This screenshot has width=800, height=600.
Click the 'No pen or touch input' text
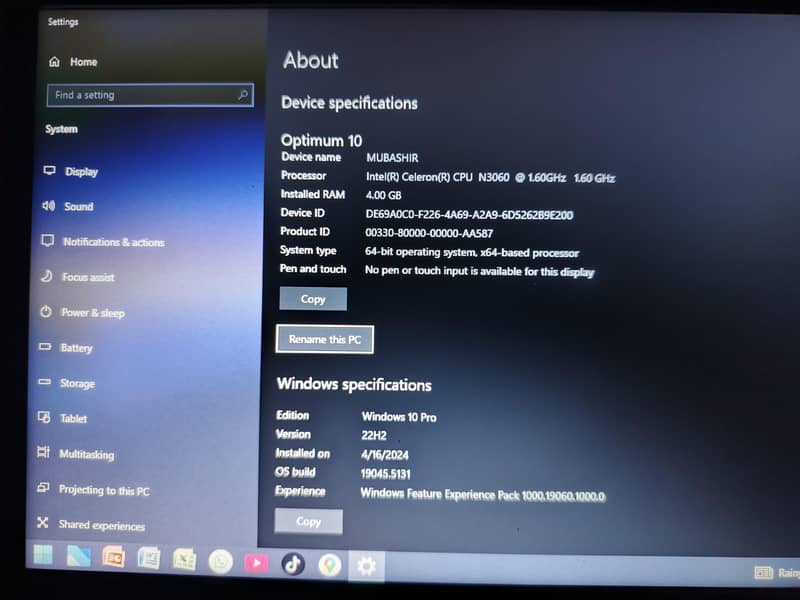point(480,271)
